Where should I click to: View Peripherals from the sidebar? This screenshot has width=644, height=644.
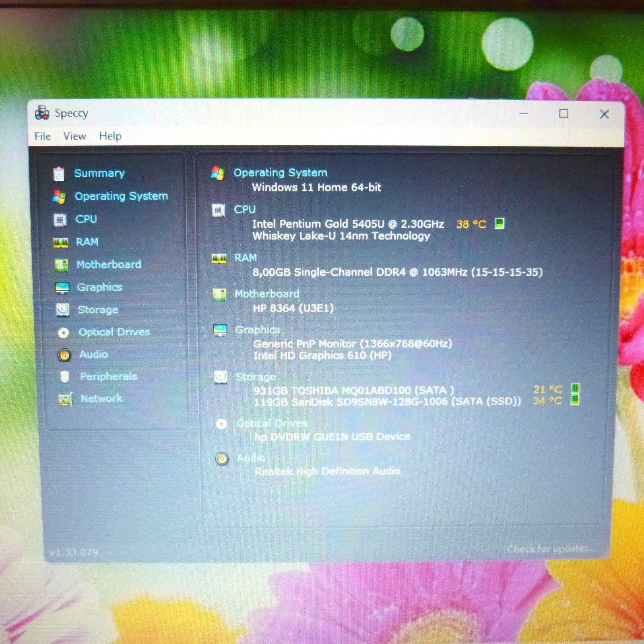click(109, 376)
